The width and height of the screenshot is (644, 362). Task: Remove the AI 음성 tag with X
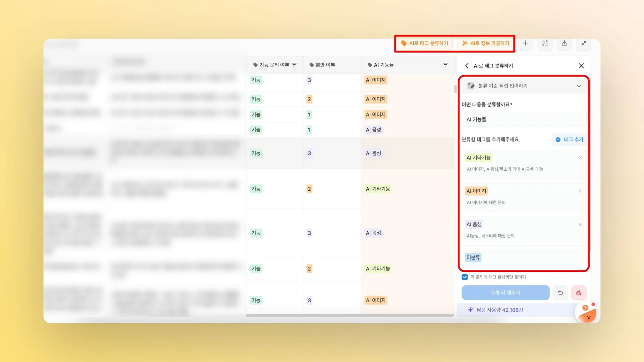pyautogui.click(x=580, y=224)
